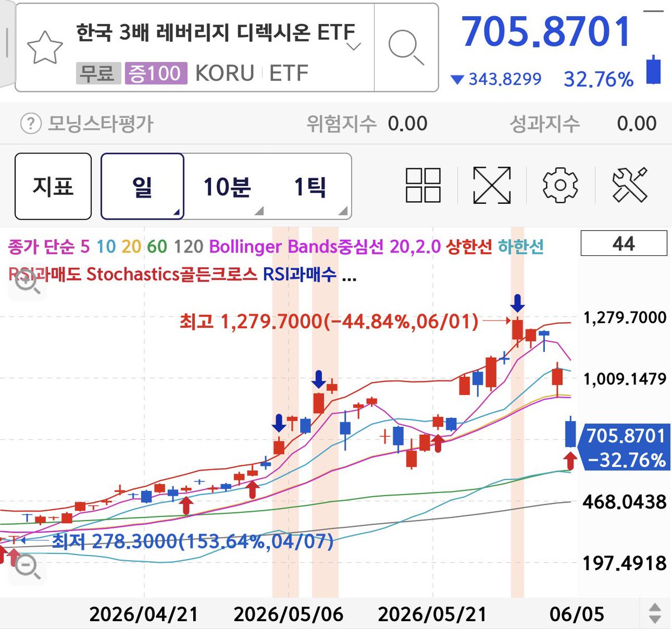The image size is (672, 629).
Task: Open the 1틱 tick interval dropdown corner
Action: pyautogui.click(x=343, y=211)
